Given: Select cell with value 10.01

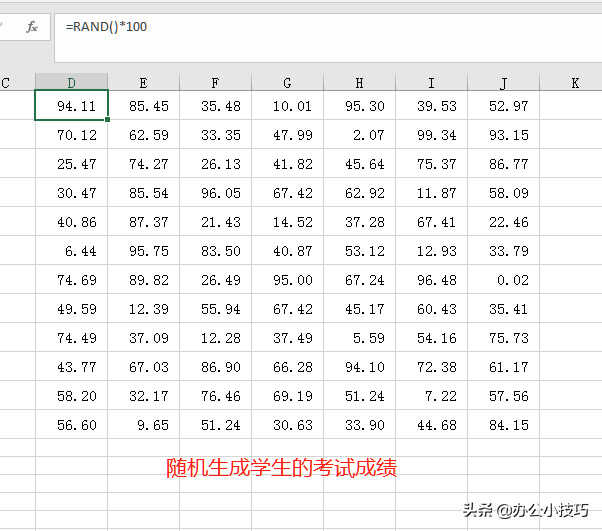Looking at the screenshot, I should (x=287, y=105).
